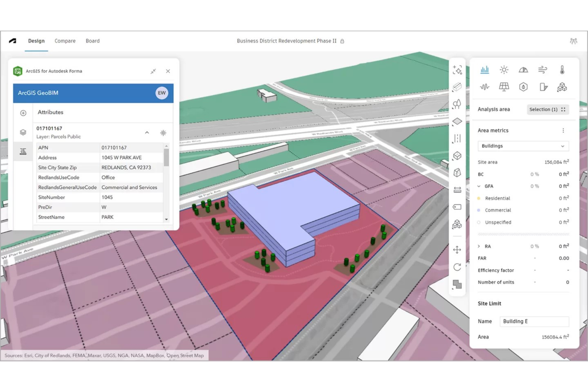Open the Area metrics analysis bar-chart icon
The height and width of the screenshot is (392, 588).
[x=485, y=69]
